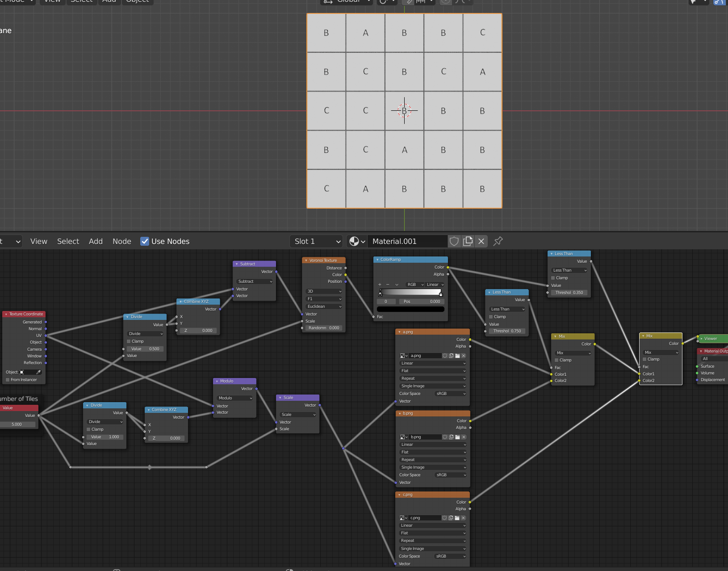Open the image file folder icon in the b.png node
This screenshot has width=728, height=571.
click(457, 437)
